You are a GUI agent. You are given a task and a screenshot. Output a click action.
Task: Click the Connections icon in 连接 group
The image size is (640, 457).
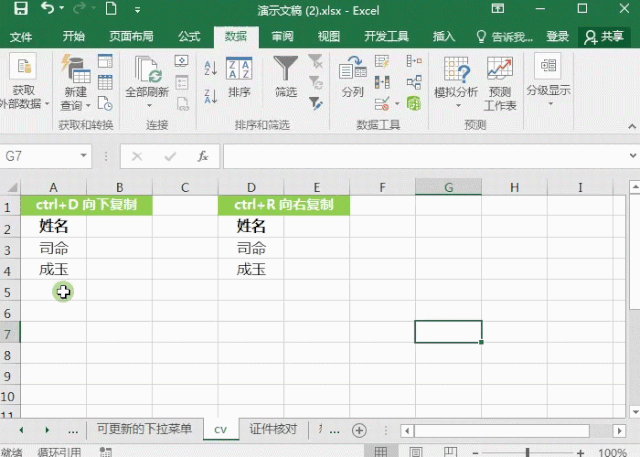182,61
